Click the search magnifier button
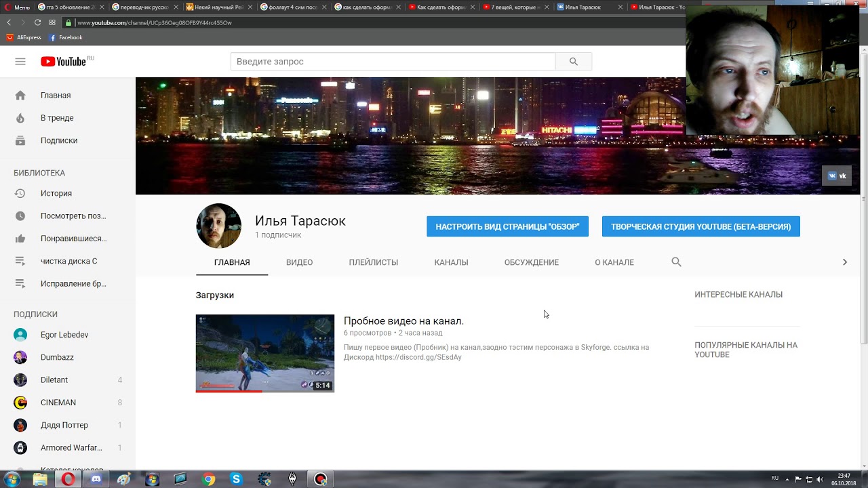 (574, 62)
